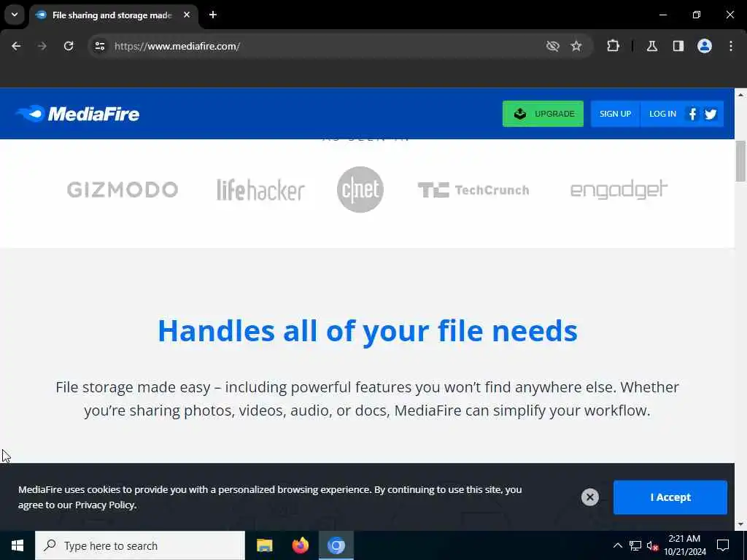Image resolution: width=747 pixels, height=560 pixels.
Task: Click the MediaFire logo in header
Action: click(77, 114)
